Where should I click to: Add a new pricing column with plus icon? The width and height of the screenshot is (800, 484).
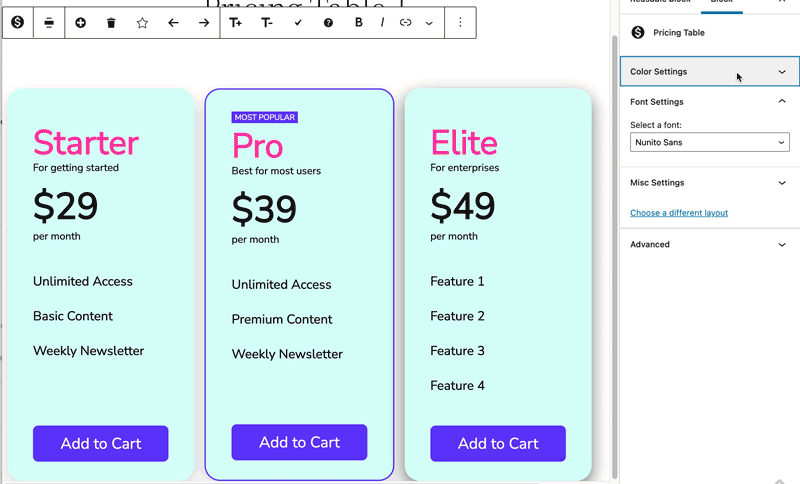click(81, 22)
